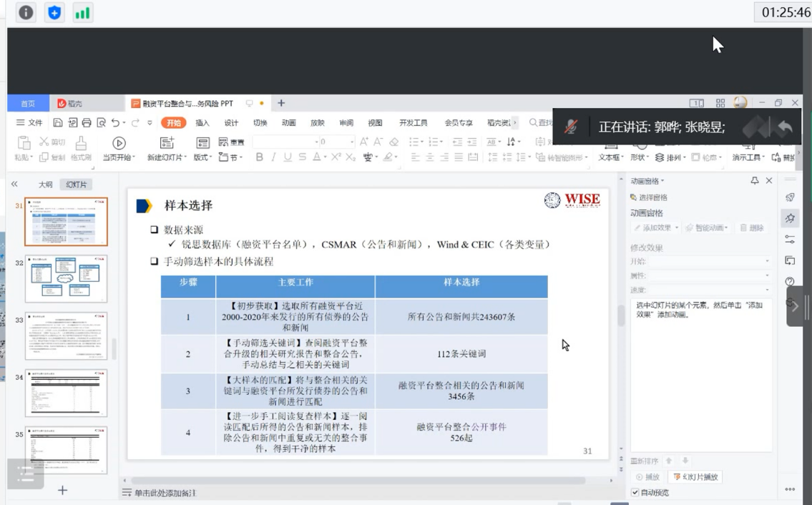Open the sliders settings icon in right sidebar
Image resolution: width=812 pixels, height=505 pixels.
[790, 239]
